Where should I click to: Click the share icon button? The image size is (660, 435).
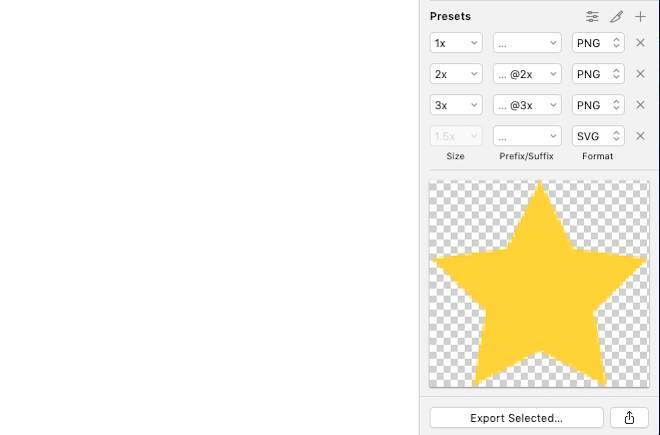(629, 418)
